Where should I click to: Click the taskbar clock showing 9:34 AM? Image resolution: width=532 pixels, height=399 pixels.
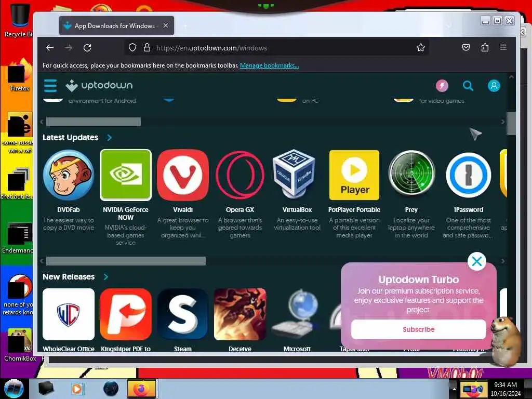coord(505,389)
